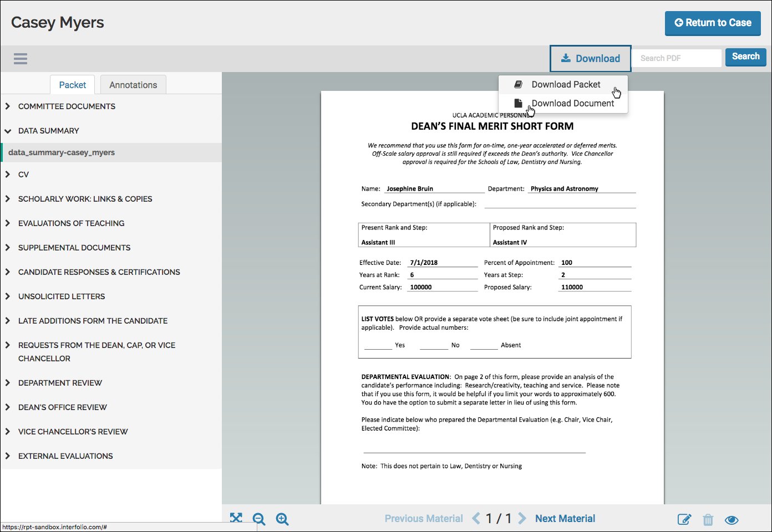
Task: Click Return to Case button
Action: pos(713,23)
